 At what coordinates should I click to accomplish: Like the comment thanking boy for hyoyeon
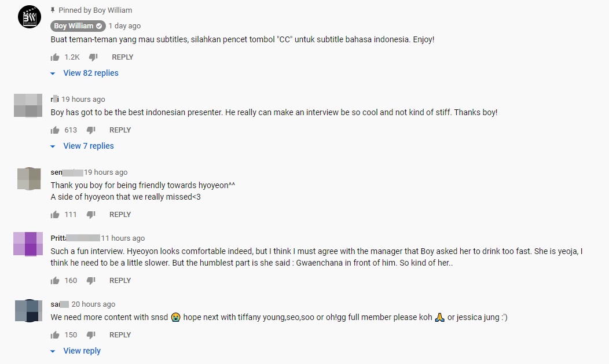pos(55,215)
